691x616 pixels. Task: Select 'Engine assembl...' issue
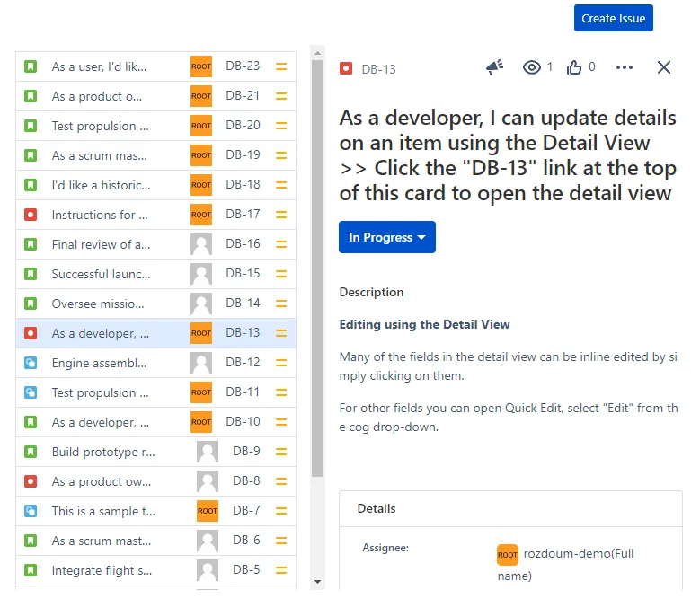point(99,363)
